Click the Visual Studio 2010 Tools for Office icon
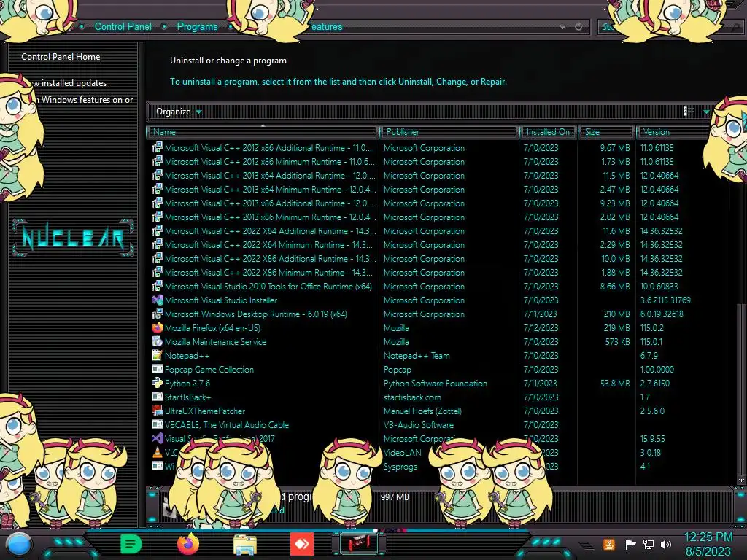Image resolution: width=747 pixels, height=560 pixels. (158, 286)
